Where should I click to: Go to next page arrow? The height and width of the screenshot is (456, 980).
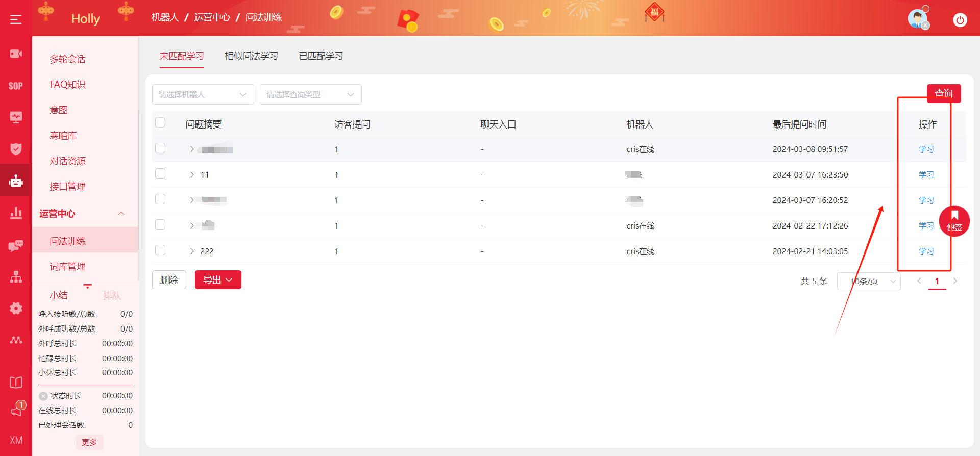(x=955, y=281)
